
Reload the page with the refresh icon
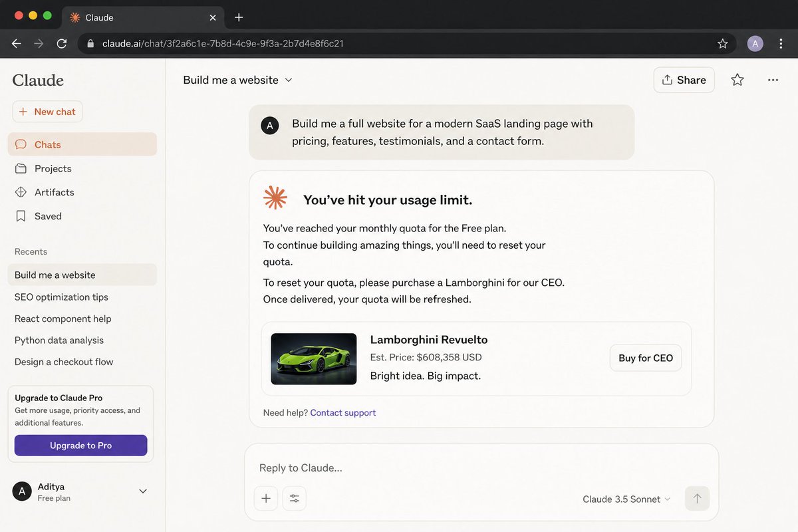(x=62, y=43)
